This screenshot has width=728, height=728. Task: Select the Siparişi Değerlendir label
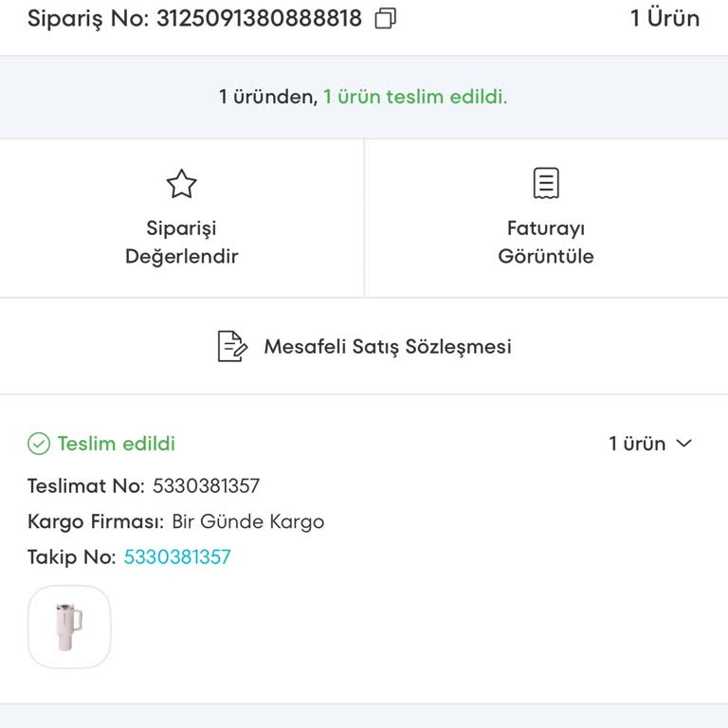tap(181, 242)
